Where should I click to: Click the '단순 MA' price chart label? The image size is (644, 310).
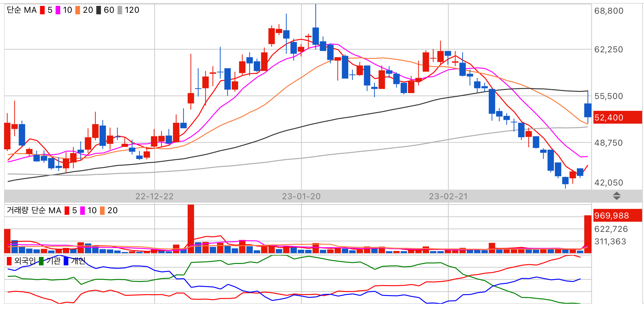coord(22,10)
